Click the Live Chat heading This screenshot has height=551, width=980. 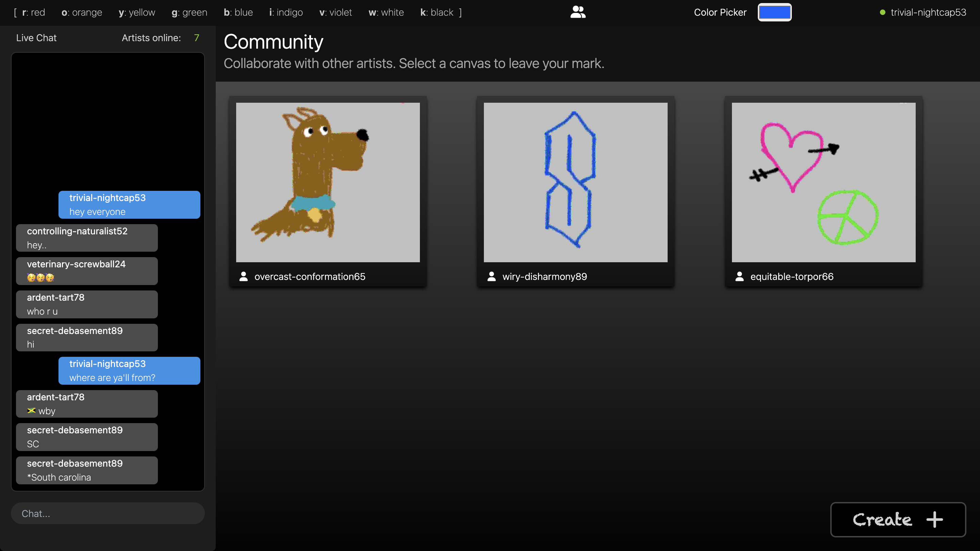[x=36, y=38]
